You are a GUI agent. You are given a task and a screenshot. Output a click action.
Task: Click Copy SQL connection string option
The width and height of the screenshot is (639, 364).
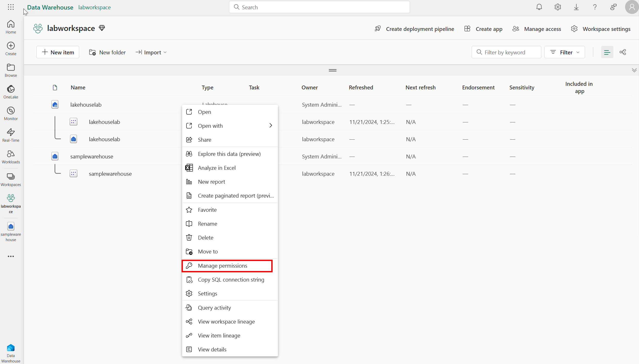[x=231, y=279]
